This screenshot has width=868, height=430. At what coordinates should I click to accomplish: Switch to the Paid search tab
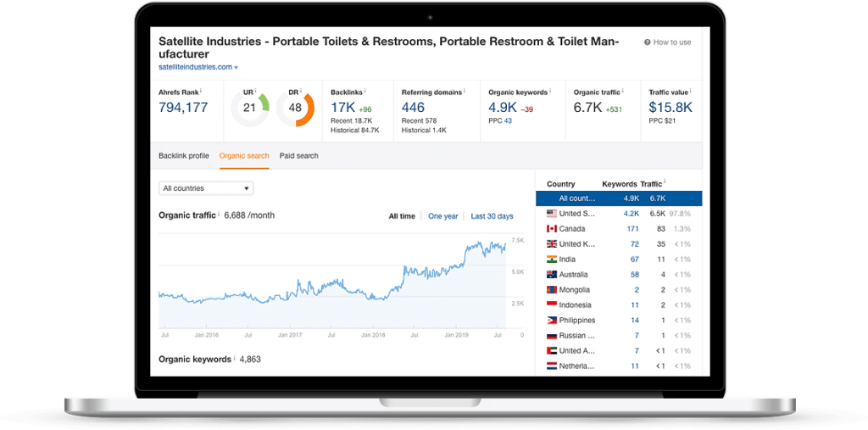pyautogui.click(x=299, y=156)
